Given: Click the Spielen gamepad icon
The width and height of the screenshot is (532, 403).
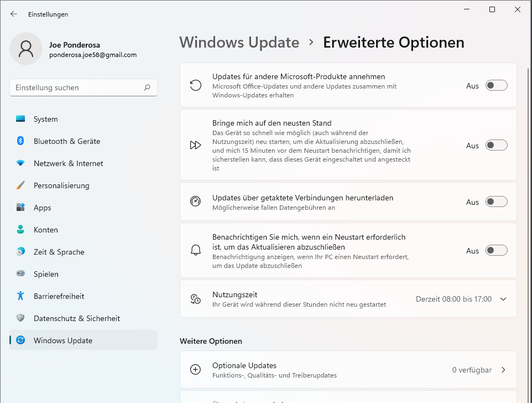Looking at the screenshot, I should [20, 274].
